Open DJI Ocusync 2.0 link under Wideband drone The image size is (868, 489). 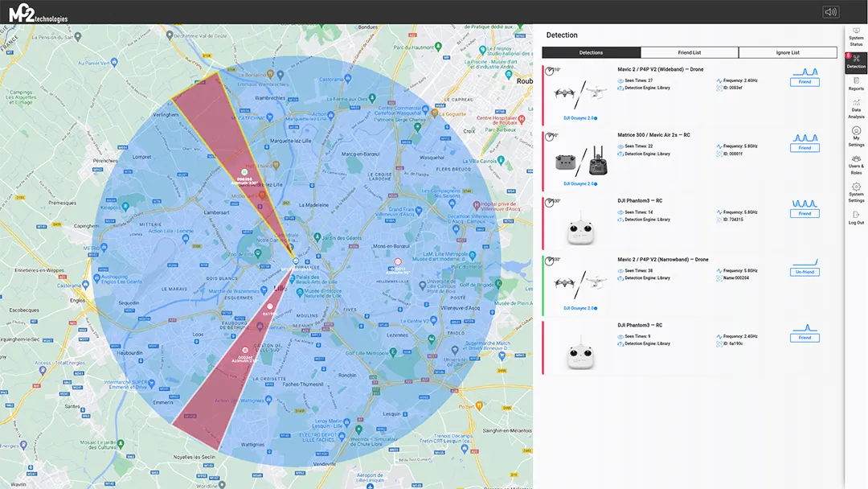[x=579, y=118]
